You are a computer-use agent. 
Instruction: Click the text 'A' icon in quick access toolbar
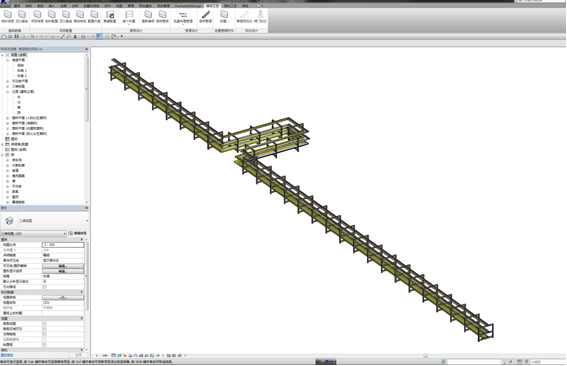click(x=75, y=37)
